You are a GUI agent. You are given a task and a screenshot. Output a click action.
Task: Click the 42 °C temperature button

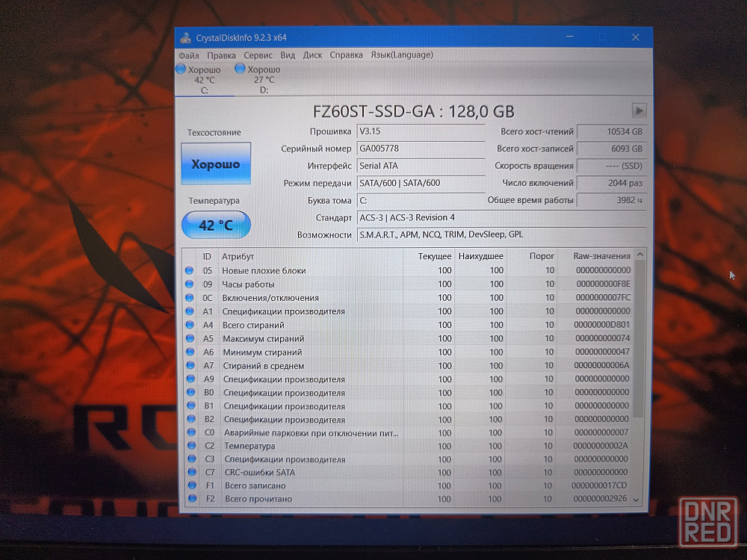216,225
